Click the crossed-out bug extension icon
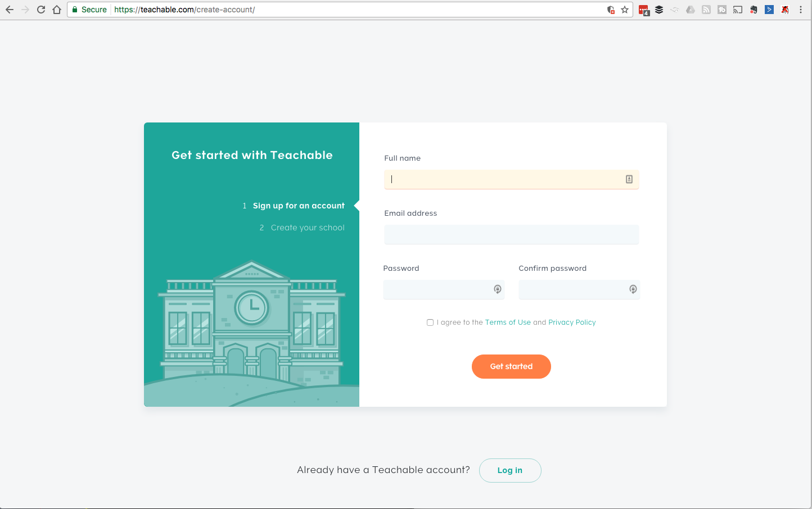The width and height of the screenshot is (812, 509). 785,10
